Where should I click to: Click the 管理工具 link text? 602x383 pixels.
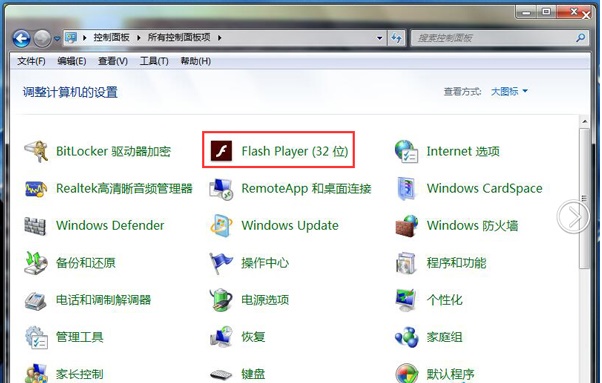point(79,337)
